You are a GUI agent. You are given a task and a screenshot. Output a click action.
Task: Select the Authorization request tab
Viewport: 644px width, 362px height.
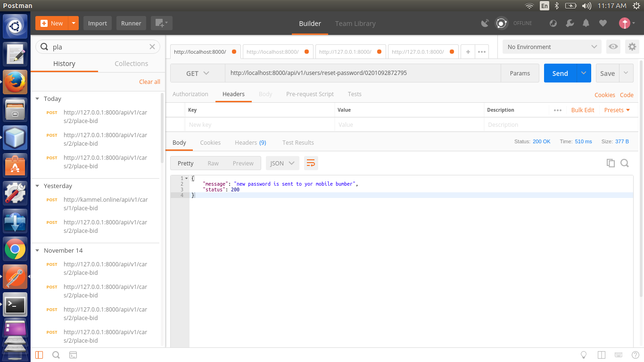[190, 94]
